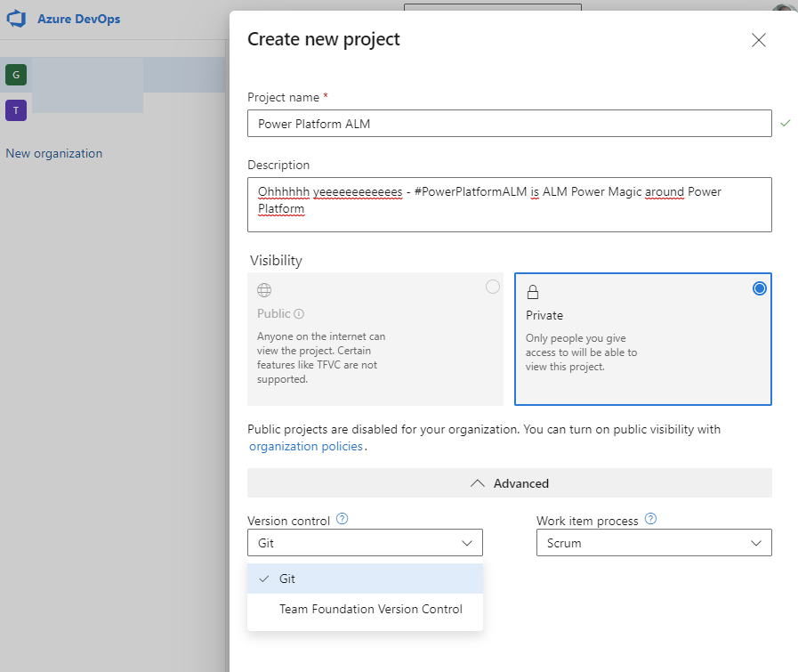Follow the organization policies link
Screen dimensions: 798x672
306,446
